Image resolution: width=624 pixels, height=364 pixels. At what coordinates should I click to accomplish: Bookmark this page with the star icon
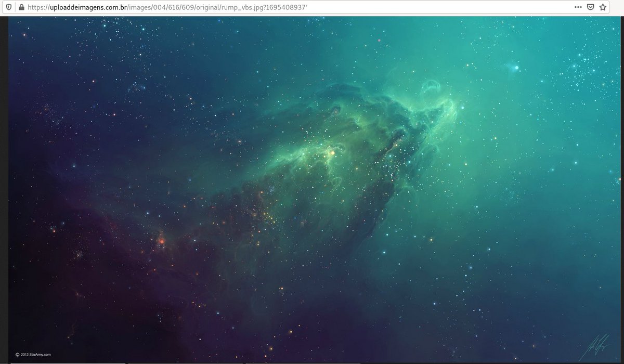pyautogui.click(x=603, y=8)
